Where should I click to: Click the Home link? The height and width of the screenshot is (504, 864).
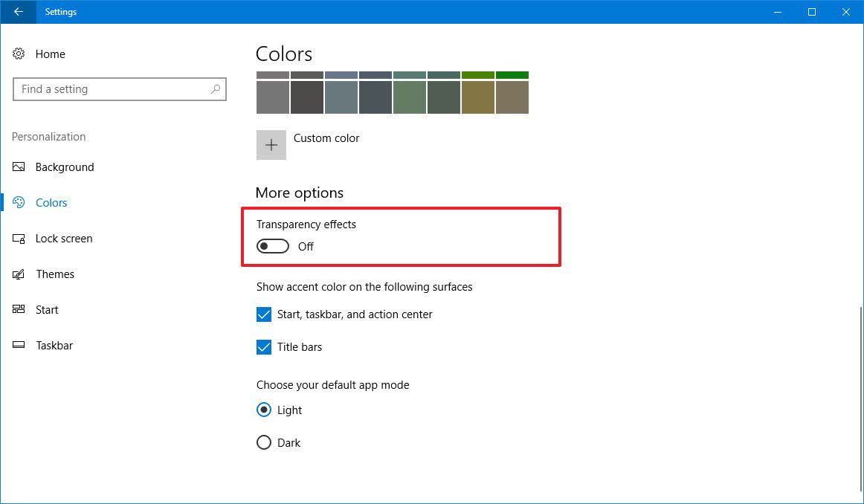(x=50, y=54)
